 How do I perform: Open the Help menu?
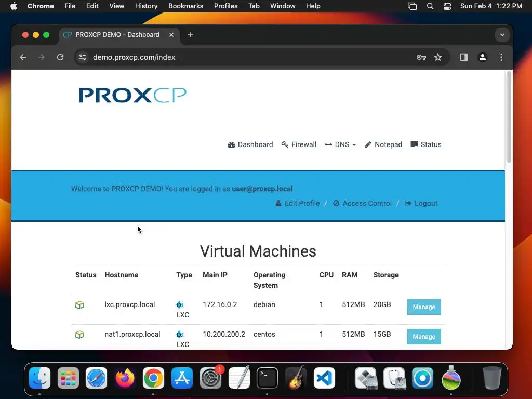pyautogui.click(x=313, y=6)
